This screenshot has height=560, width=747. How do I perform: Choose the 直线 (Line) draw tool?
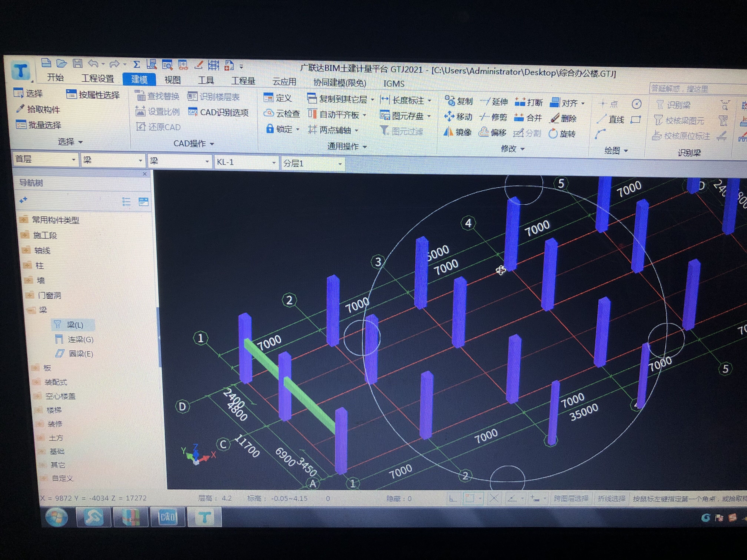[x=611, y=119]
